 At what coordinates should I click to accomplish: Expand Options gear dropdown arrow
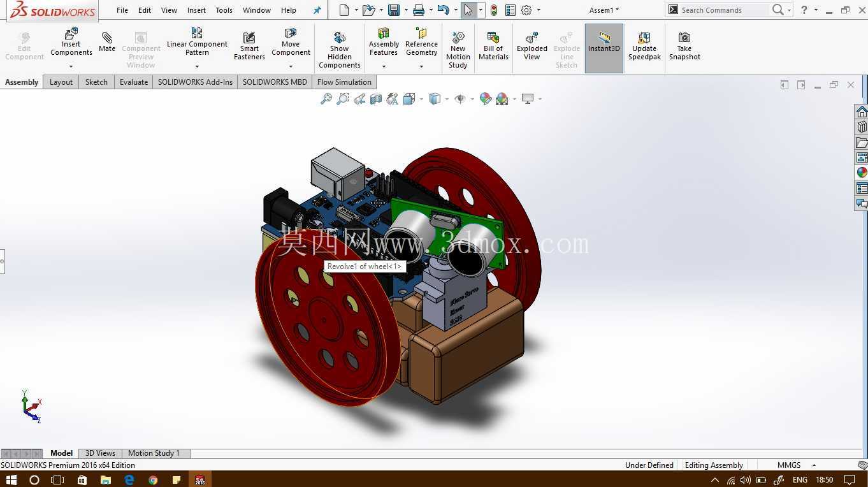coord(539,10)
